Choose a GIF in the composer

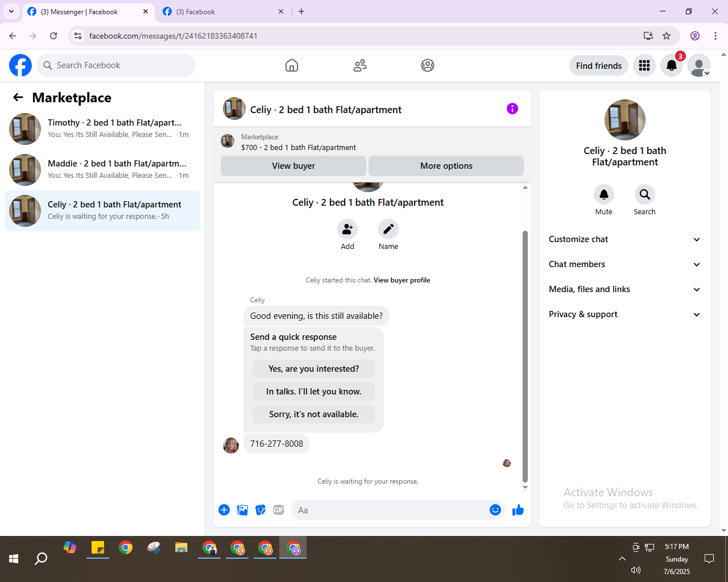[279, 510]
